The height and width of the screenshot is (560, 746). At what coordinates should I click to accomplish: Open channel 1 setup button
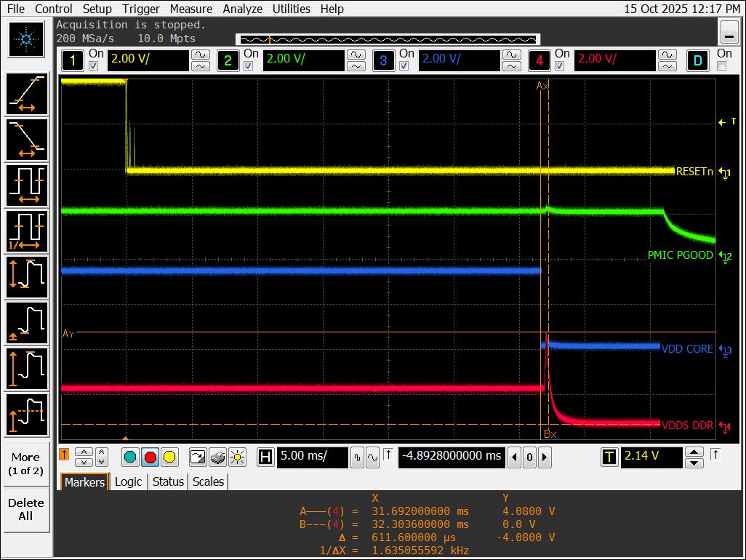tap(73, 60)
